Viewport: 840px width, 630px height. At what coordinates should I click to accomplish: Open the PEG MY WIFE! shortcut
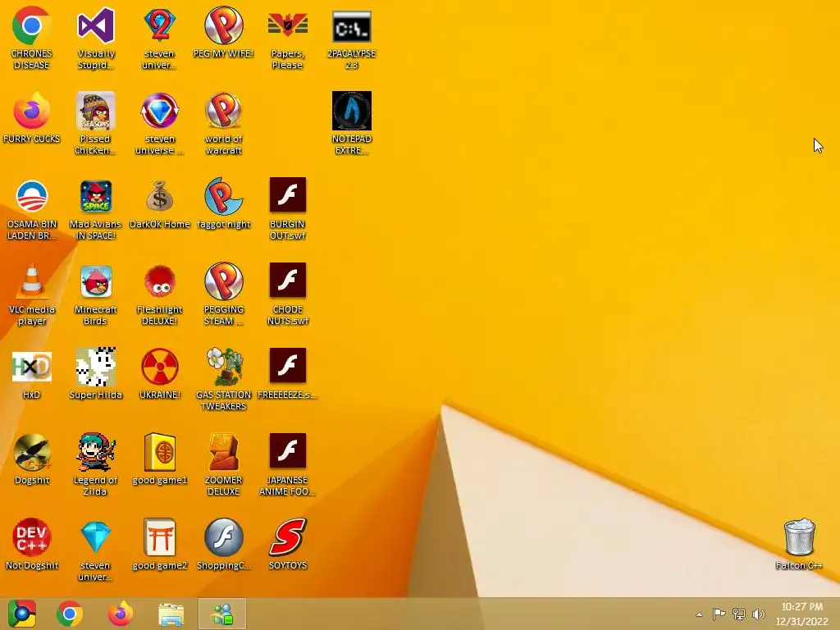click(223, 25)
